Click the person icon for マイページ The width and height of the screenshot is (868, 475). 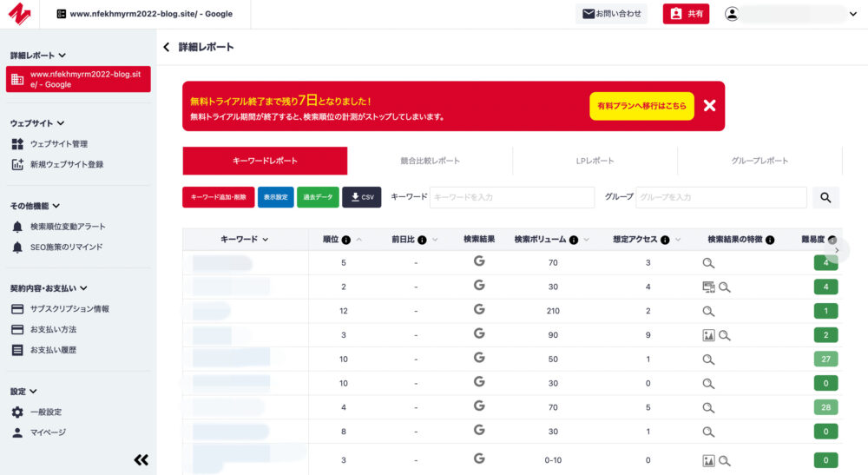pos(17,432)
